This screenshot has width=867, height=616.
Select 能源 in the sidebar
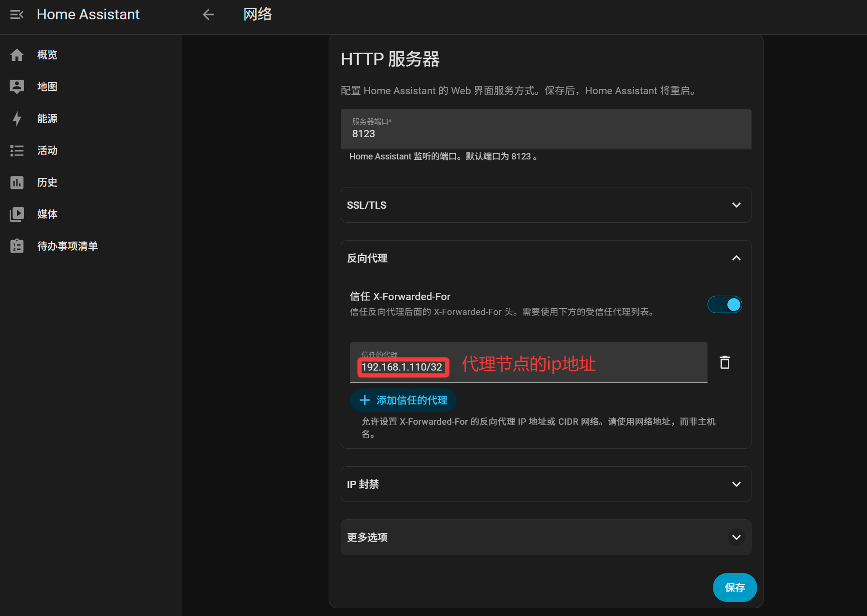[x=91, y=119]
